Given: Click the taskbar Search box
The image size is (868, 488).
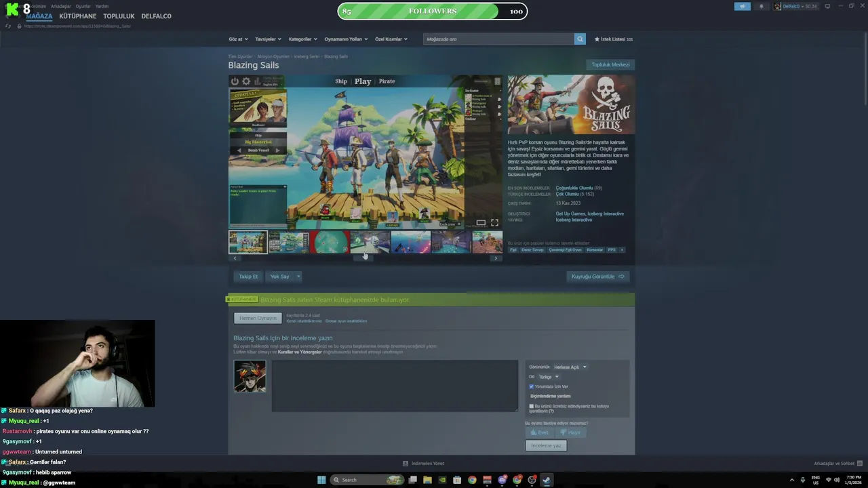Looking at the screenshot, I should (367, 480).
